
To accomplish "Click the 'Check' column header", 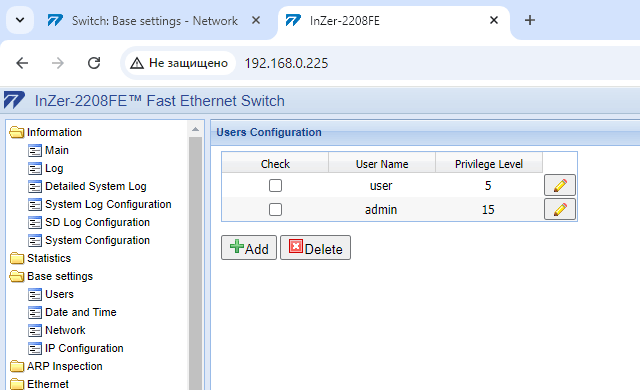I will coord(275,164).
